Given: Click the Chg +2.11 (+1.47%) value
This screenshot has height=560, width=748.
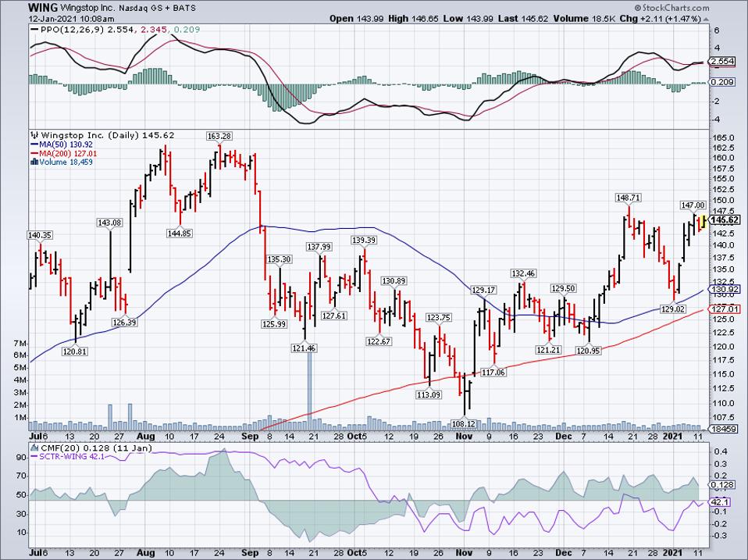Looking at the screenshot, I should (x=661, y=19).
